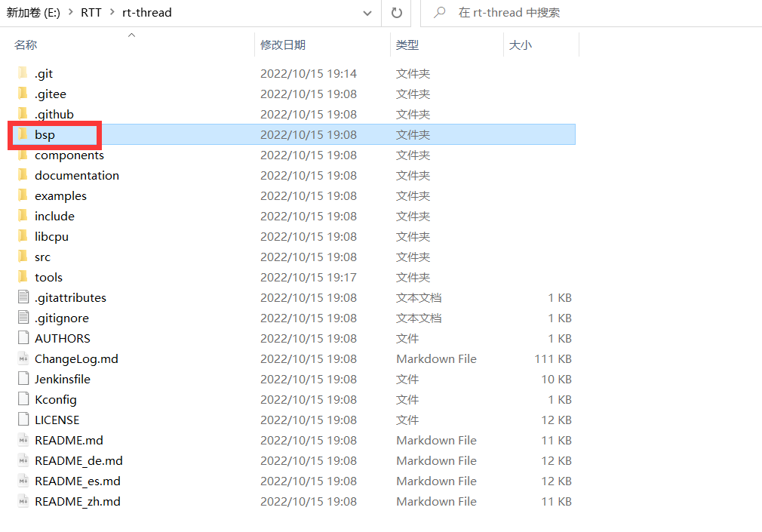Click the README_es.md markdown icon
The width and height of the screenshot is (762, 532).
coord(23,481)
